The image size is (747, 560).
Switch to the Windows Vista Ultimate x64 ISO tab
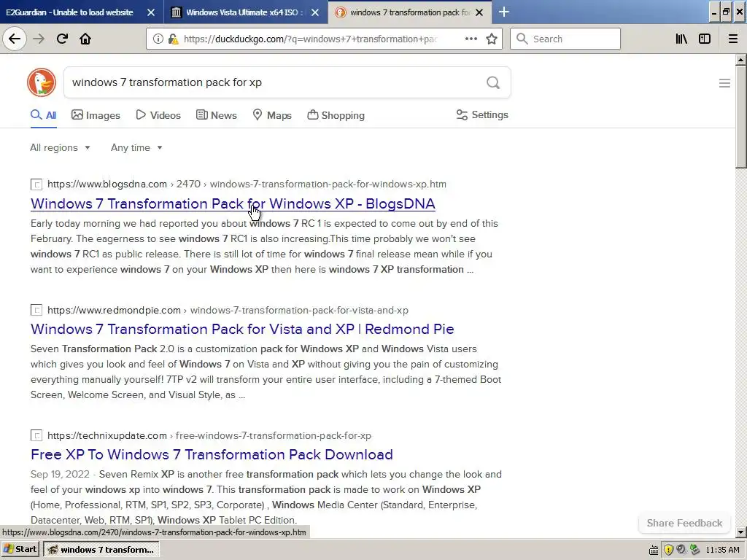[x=244, y=12]
